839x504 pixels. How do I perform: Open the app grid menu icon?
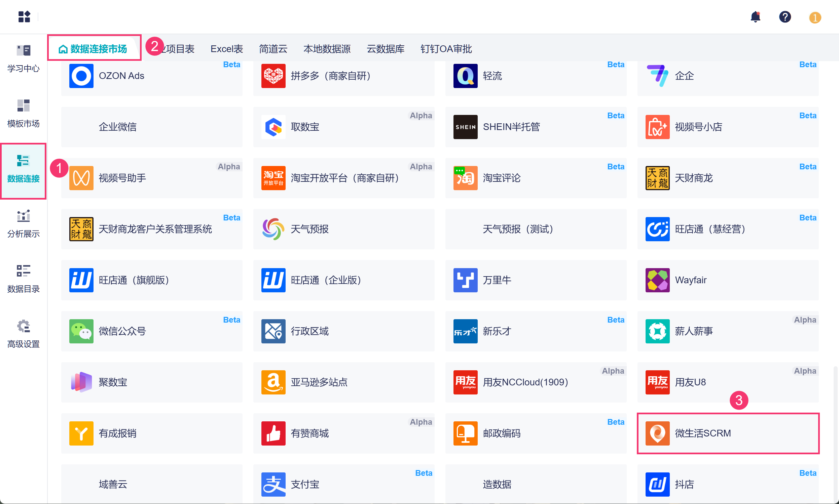click(24, 17)
